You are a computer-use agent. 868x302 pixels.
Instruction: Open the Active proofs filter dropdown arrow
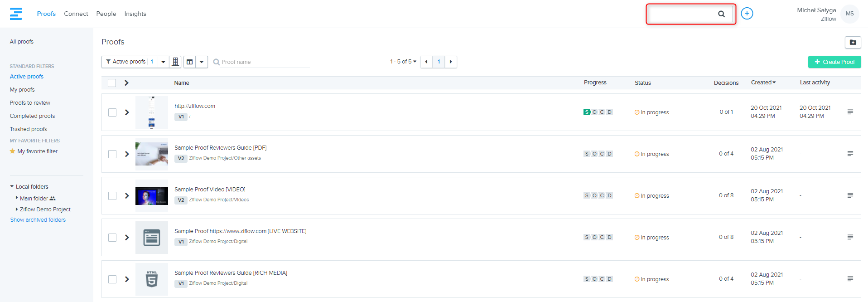(x=163, y=62)
